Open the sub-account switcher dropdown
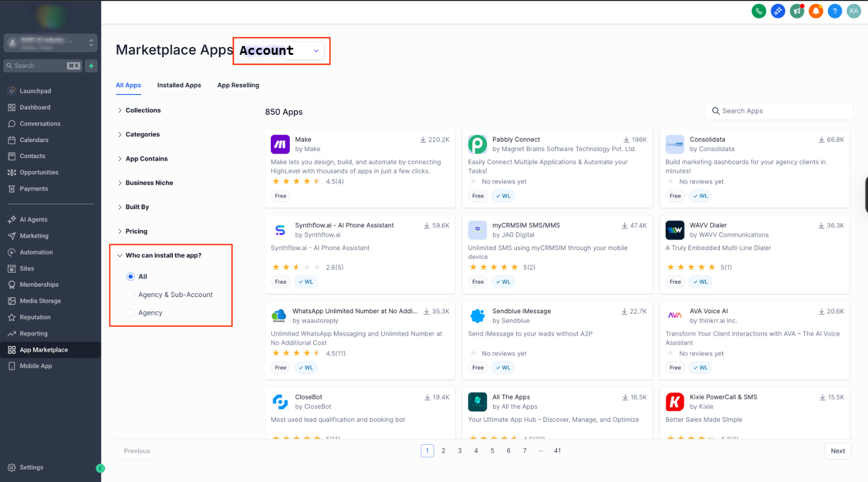Image resolution: width=868 pixels, height=482 pixels. [x=50, y=42]
